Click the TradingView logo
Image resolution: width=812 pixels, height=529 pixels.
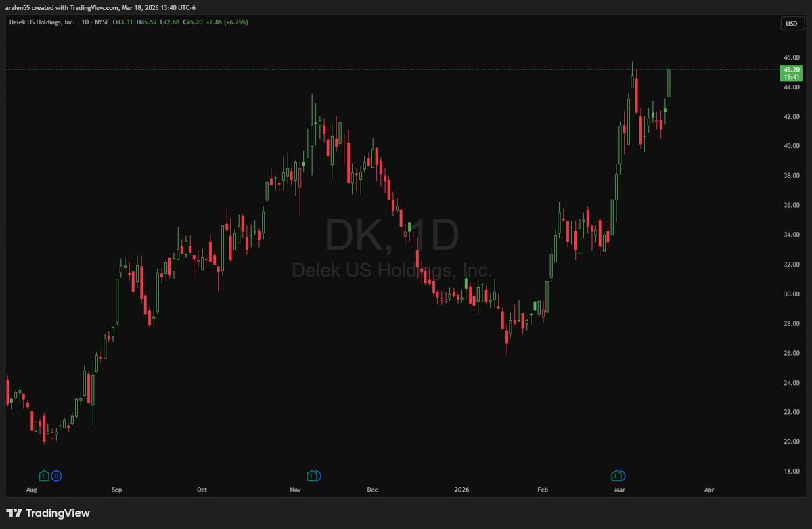pos(48,513)
